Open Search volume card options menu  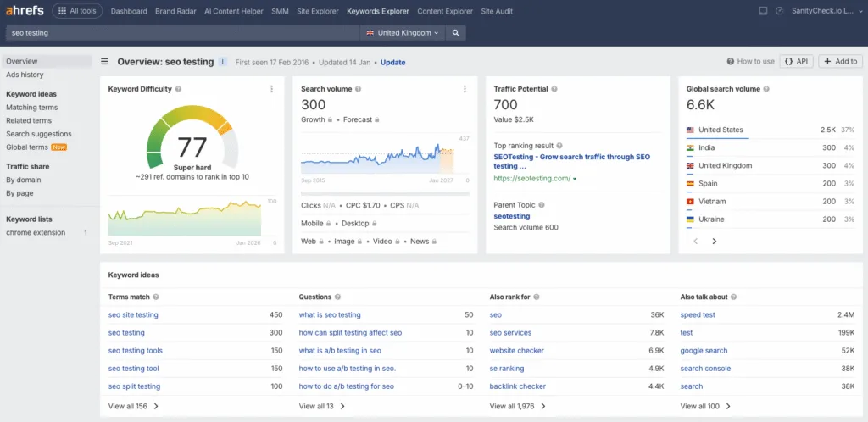(465, 89)
